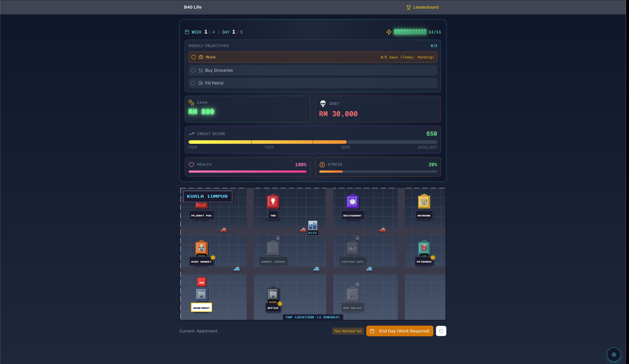Click the Buy Groceries objective circle
Viewport: 629px width, 364px height.
pyautogui.click(x=193, y=70)
